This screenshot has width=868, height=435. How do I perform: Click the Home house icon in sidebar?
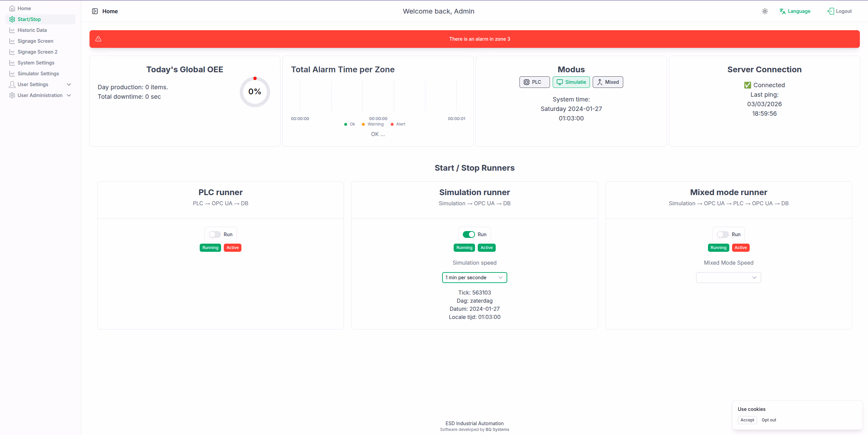(x=12, y=8)
